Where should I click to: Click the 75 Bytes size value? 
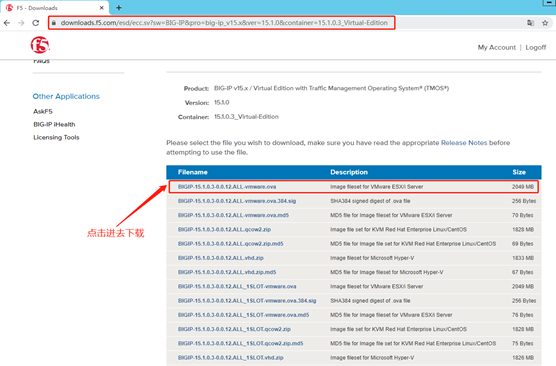pyautogui.click(x=522, y=343)
